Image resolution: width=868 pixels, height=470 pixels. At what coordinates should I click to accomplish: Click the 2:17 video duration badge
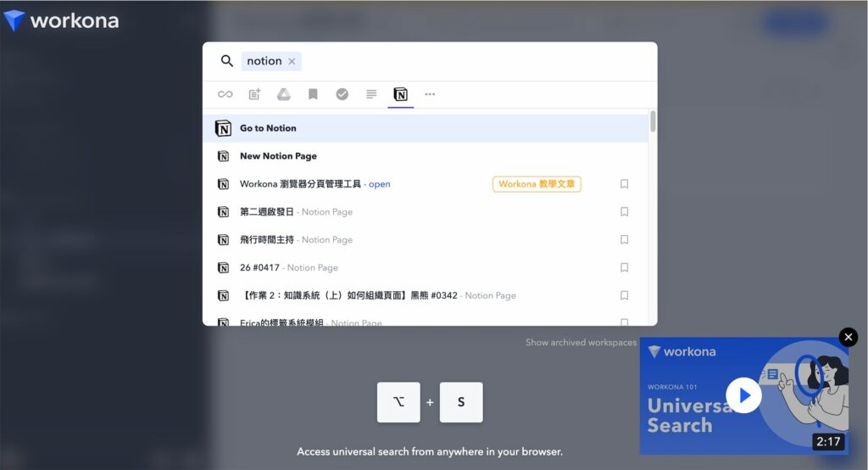point(828,442)
